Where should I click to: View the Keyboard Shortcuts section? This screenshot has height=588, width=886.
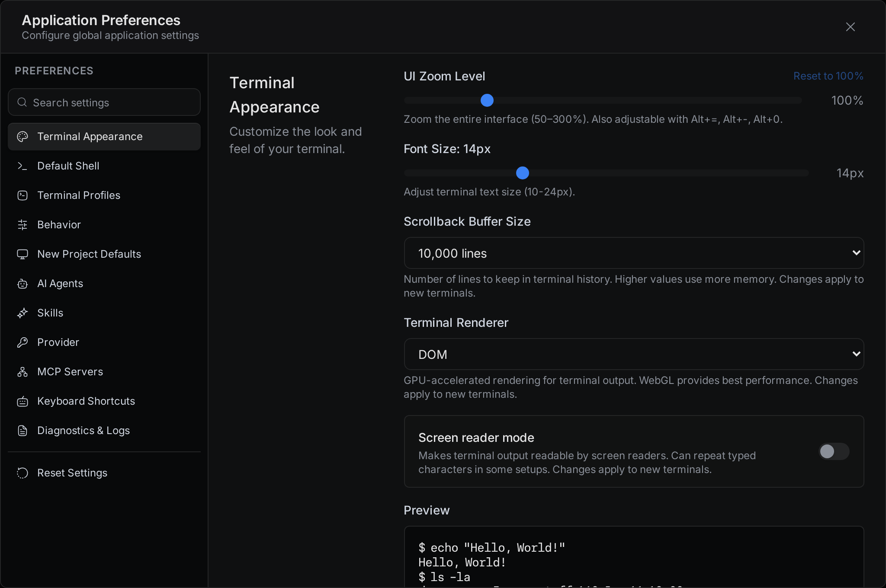click(x=104, y=401)
